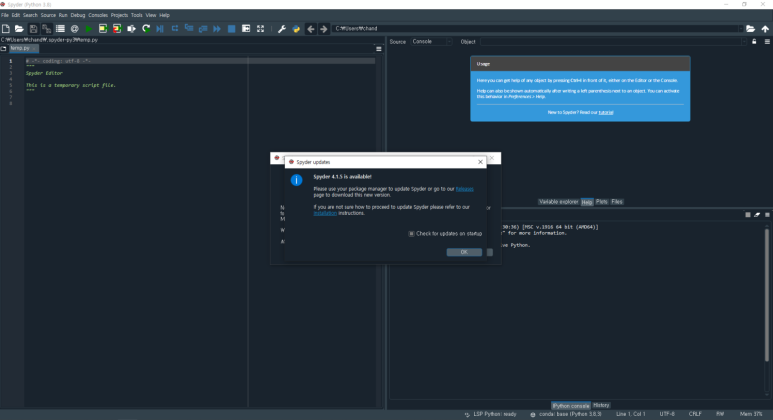Open the PYTHONPATH manager Python icon
Image resolution: width=773 pixels, height=420 pixels.
coord(296,29)
